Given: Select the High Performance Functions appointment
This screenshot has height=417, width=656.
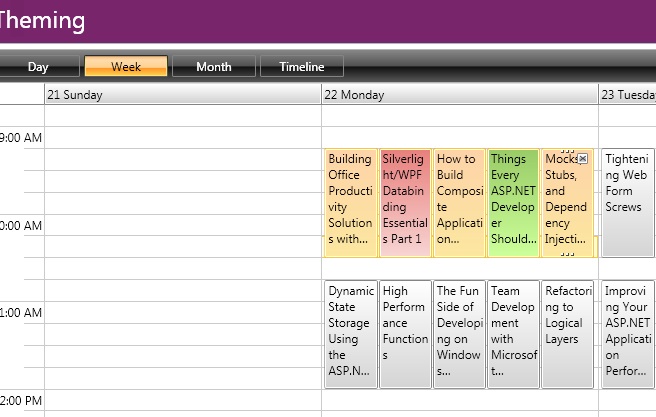Looking at the screenshot, I should coord(405,334).
